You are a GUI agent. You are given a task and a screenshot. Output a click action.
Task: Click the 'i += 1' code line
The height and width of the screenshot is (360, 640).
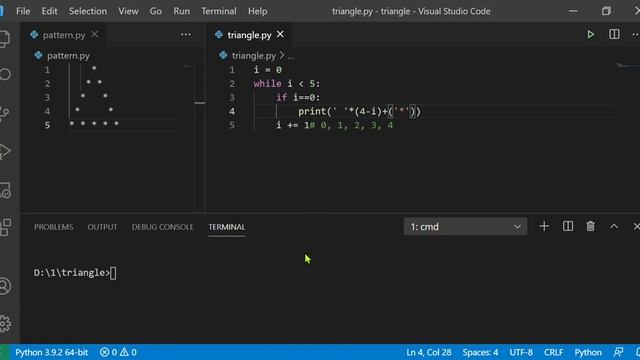click(293, 125)
